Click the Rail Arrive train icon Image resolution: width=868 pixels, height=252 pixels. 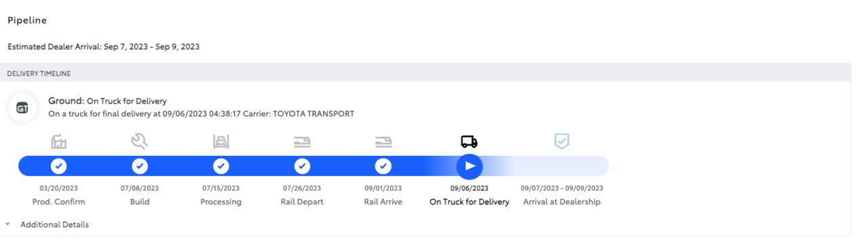[383, 142]
